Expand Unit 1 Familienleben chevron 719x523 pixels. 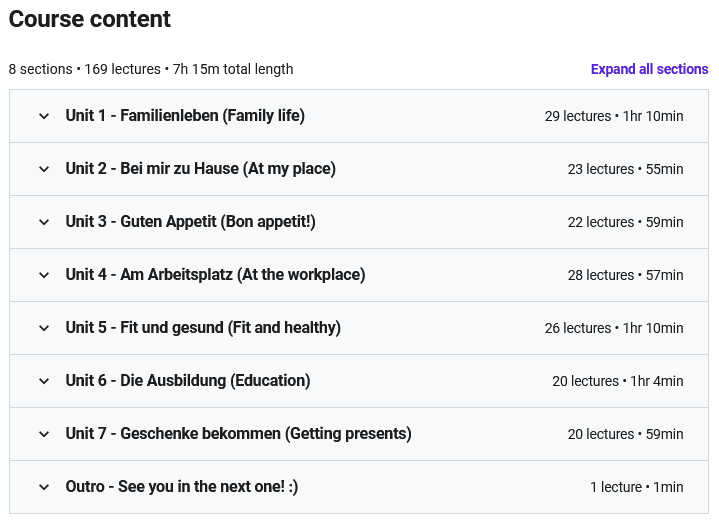tap(44, 116)
